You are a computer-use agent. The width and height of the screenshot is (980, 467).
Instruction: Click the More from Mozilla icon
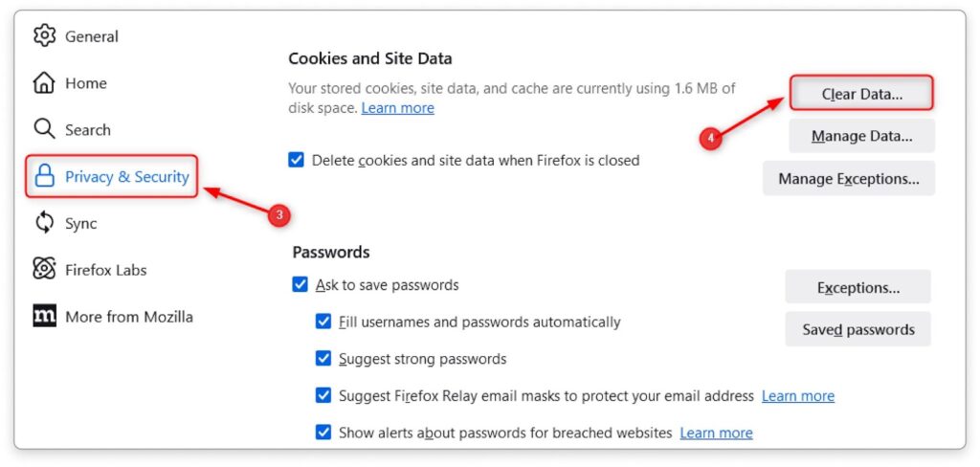(45, 316)
